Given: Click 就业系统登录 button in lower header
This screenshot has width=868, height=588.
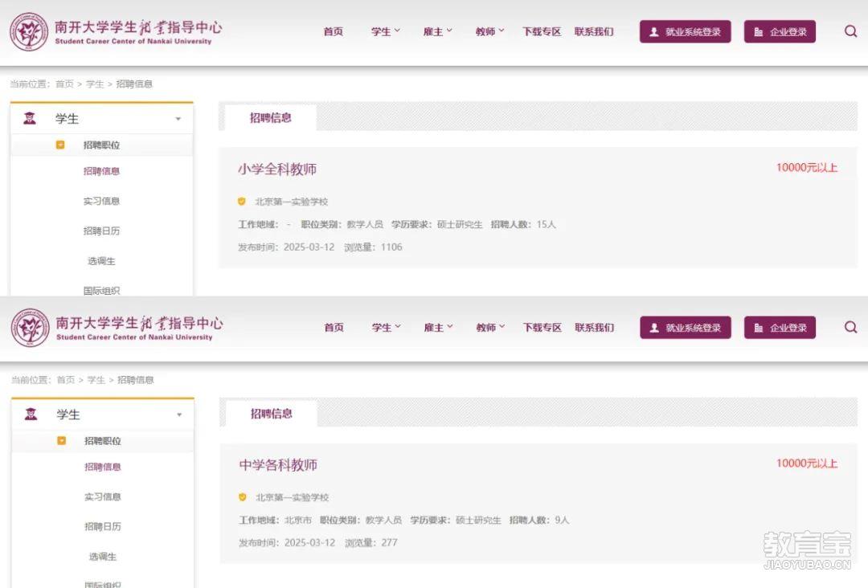Looking at the screenshot, I should point(686,328).
